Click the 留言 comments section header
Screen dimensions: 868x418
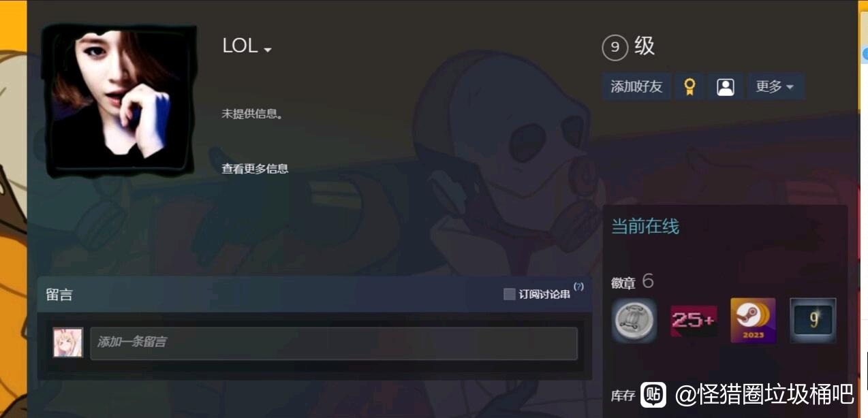tap(59, 295)
